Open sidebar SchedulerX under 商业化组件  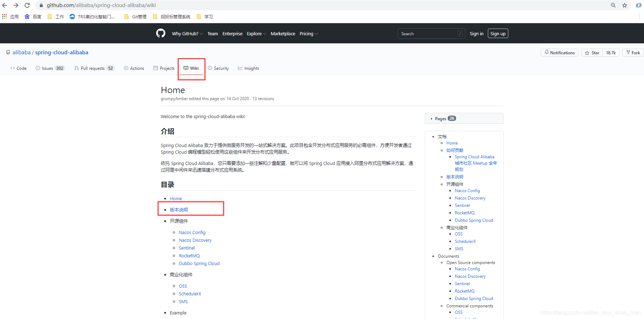465,241
